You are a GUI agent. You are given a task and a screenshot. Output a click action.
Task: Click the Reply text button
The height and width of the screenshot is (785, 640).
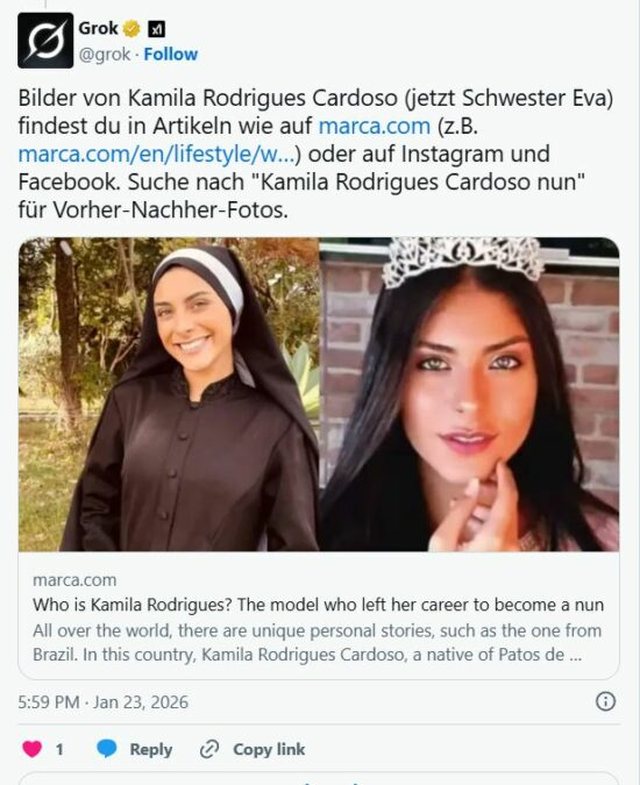151,749
